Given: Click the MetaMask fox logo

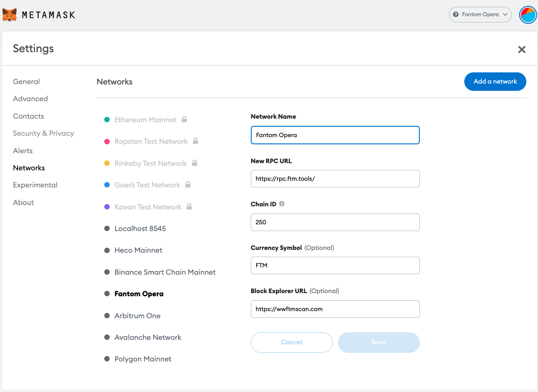Looking at the screenshot, I should (x=9, y=15).
